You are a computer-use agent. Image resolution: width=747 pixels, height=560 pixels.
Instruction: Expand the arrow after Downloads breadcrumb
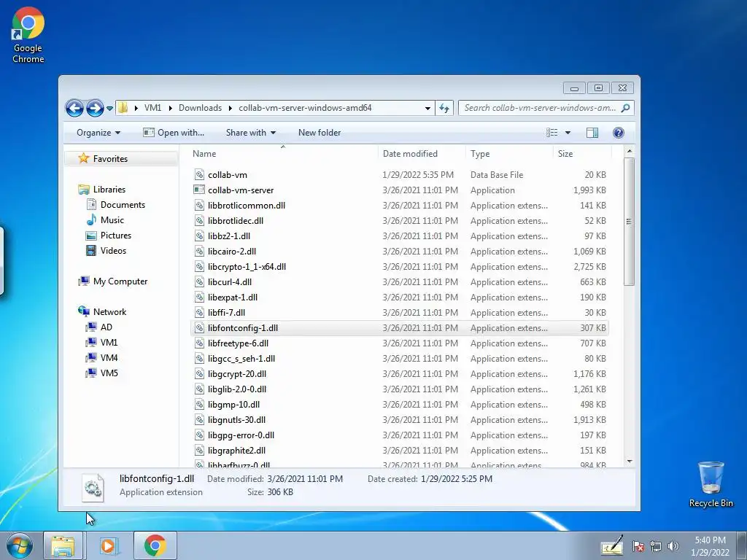[x=230, y=108]
